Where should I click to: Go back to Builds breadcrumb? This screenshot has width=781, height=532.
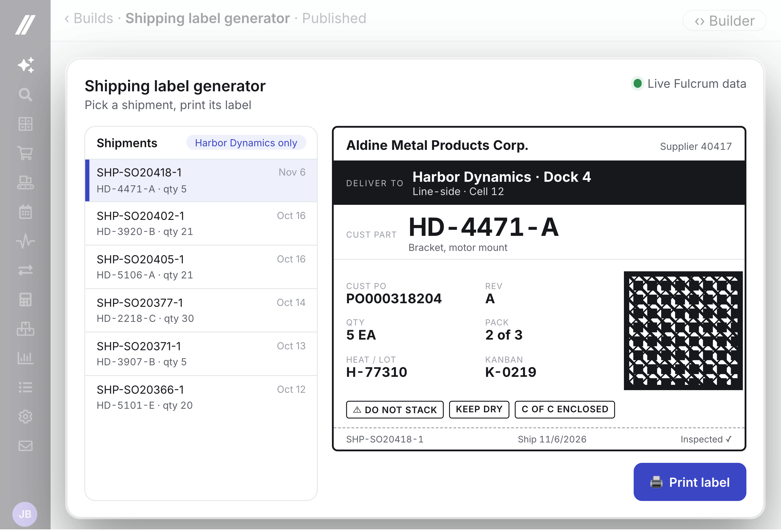tap(89, 18)
